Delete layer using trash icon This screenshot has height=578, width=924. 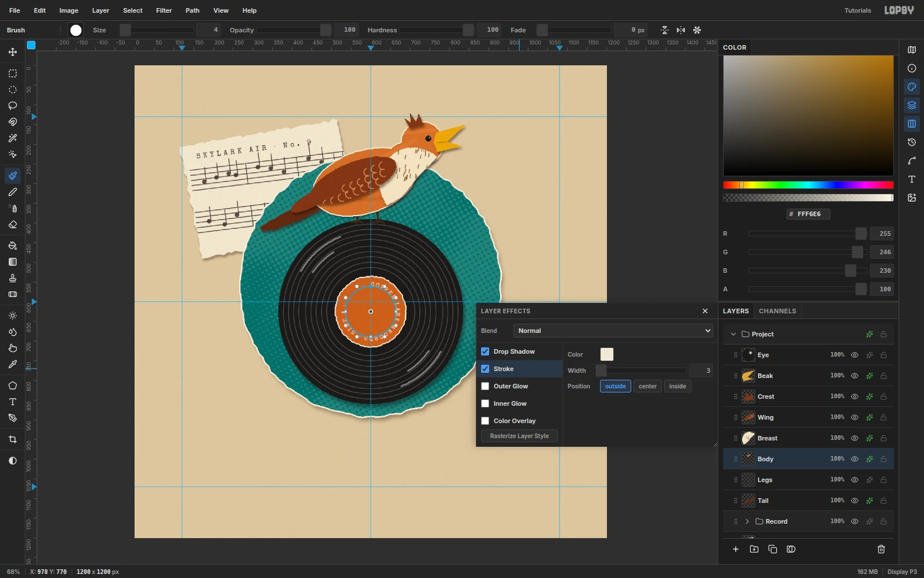click(881, 549)
